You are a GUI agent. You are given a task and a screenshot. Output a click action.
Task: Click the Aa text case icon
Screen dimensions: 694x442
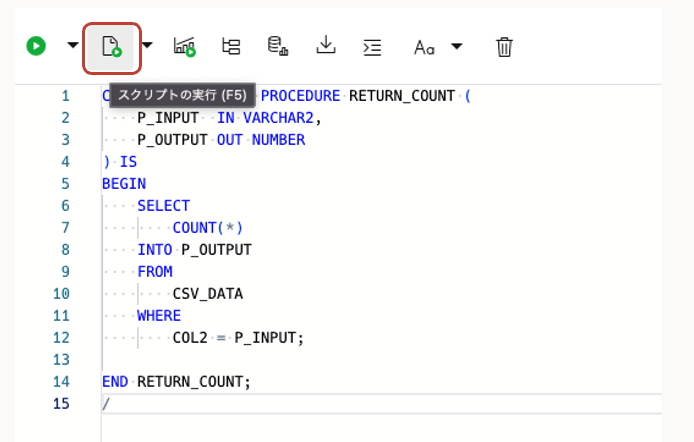pyautogui.click(x=424, y=47)
